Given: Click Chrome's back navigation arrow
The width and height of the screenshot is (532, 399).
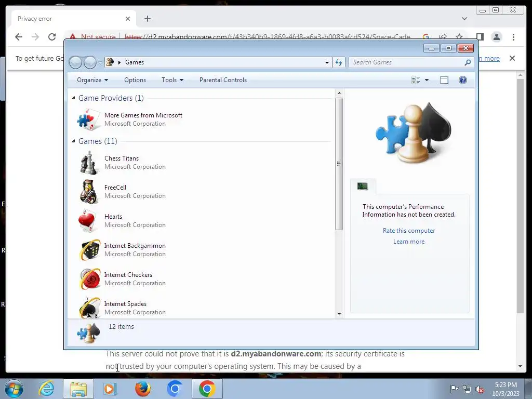Looking at the screenshot, I should coord(19,37).
